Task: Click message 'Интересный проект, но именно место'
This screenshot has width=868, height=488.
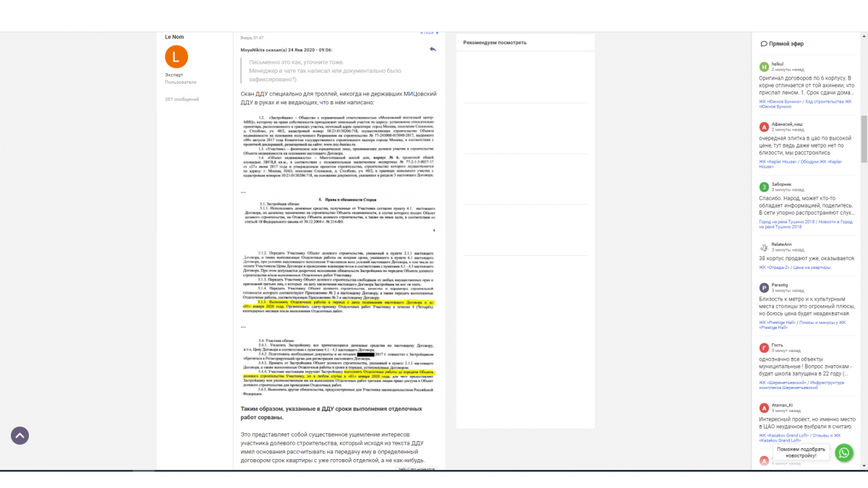Action: click(x=806, y=424)
